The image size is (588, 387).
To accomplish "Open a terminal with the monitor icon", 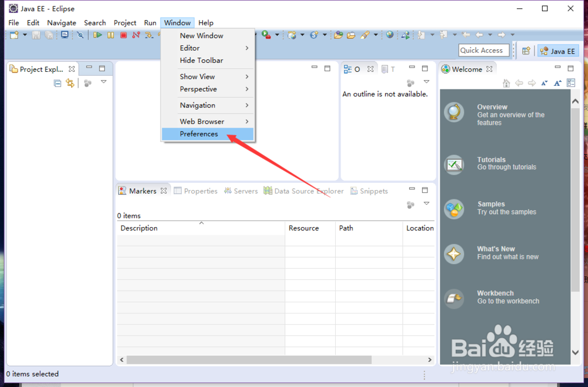I will coord(65,35).
